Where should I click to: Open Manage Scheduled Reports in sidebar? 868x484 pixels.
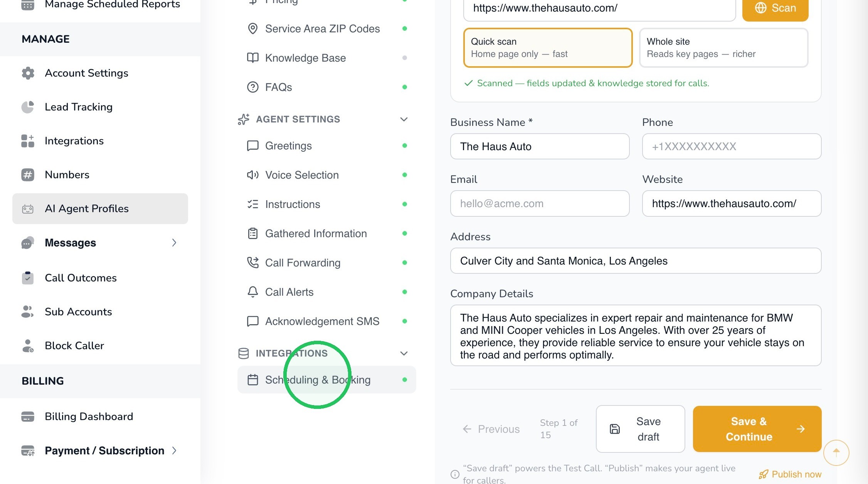pos(101,5)
